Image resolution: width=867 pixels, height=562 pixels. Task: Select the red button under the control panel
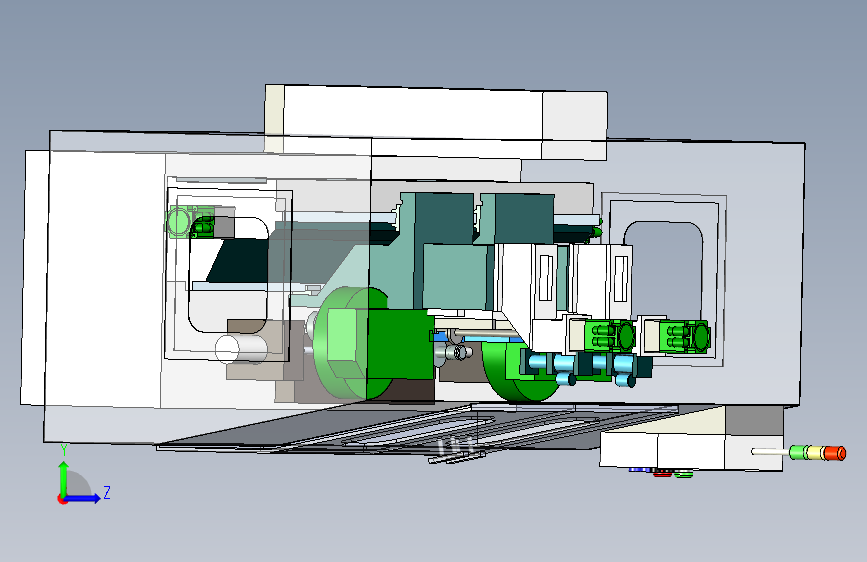click(662, 472)
